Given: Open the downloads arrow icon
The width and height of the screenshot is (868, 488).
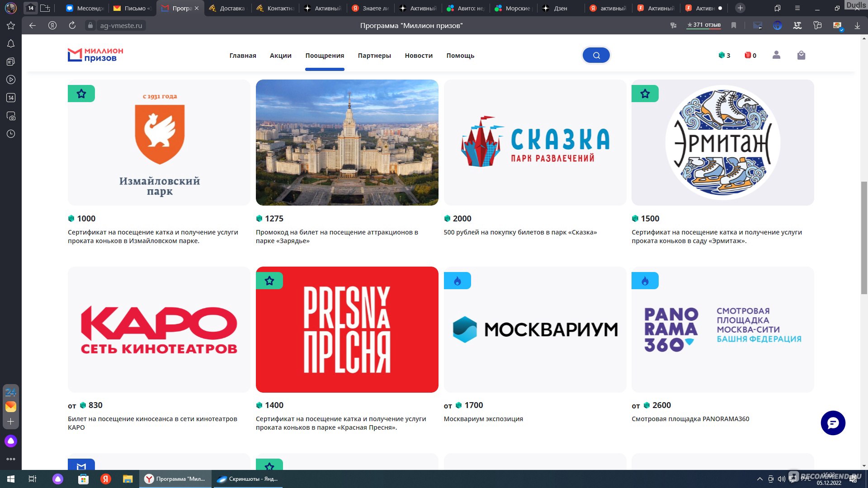Looking at the screenshot, I should tap(857, 25).
